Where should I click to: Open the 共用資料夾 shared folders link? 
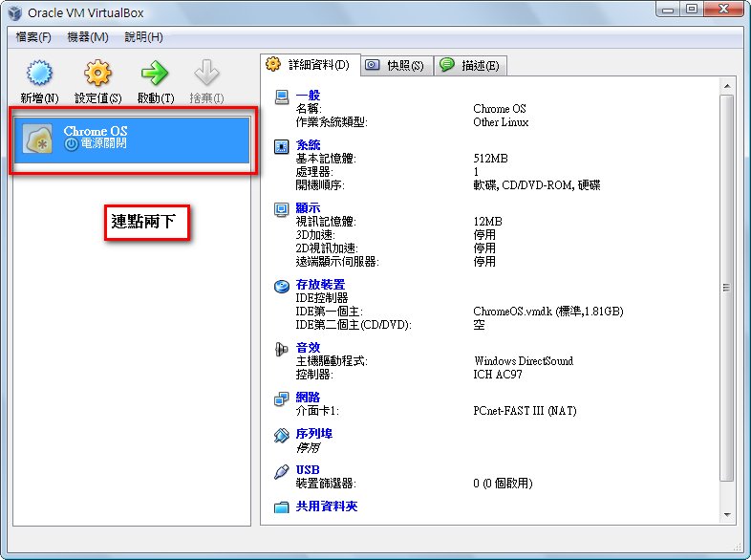pos(326,506)
